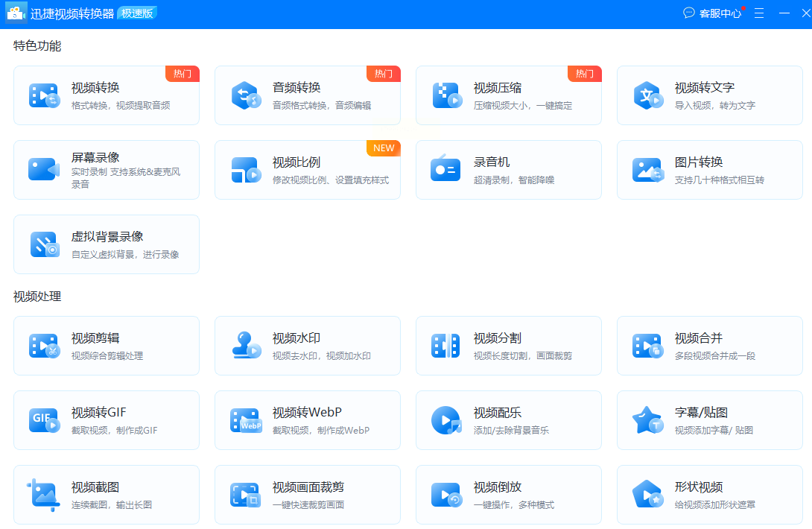Click the 极速版 badge in title bar

(x=137, y=13)
